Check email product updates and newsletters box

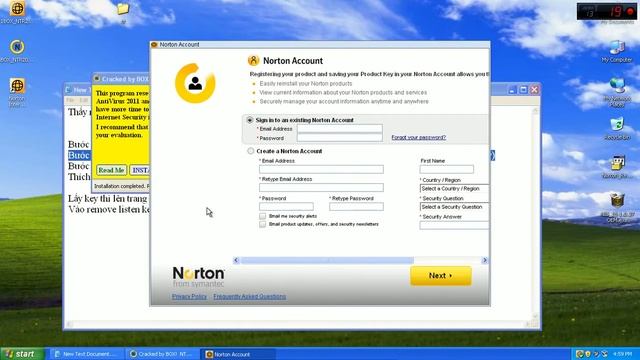(x=262, y=224)
